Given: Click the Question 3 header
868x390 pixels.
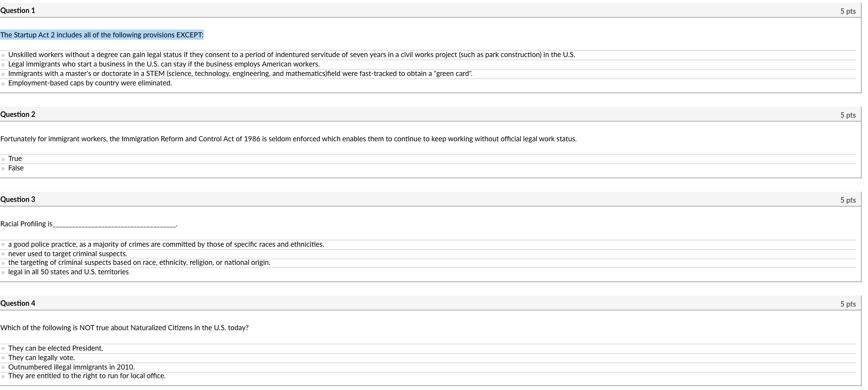Looking at the screenshot, I should tap(18, 200).
